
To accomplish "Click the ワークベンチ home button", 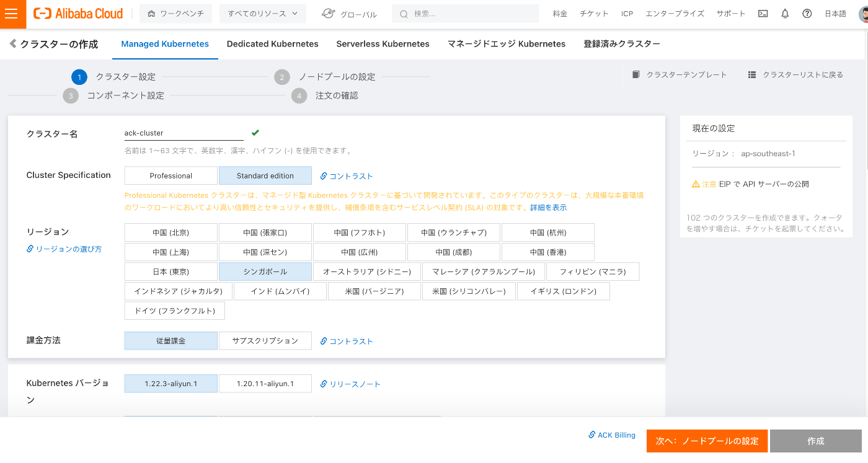I will (176, 14).
